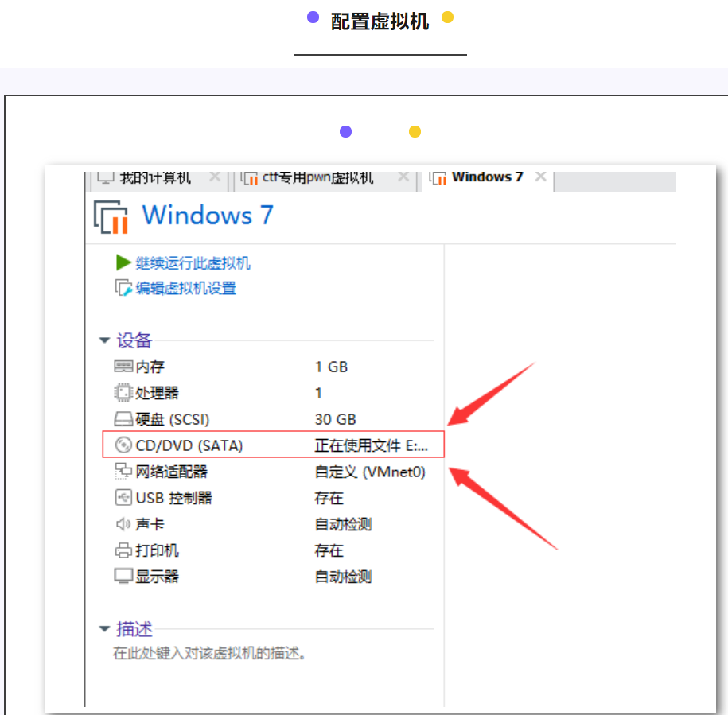Click the edit VM settings wrench icon

[x=123, y=288]
